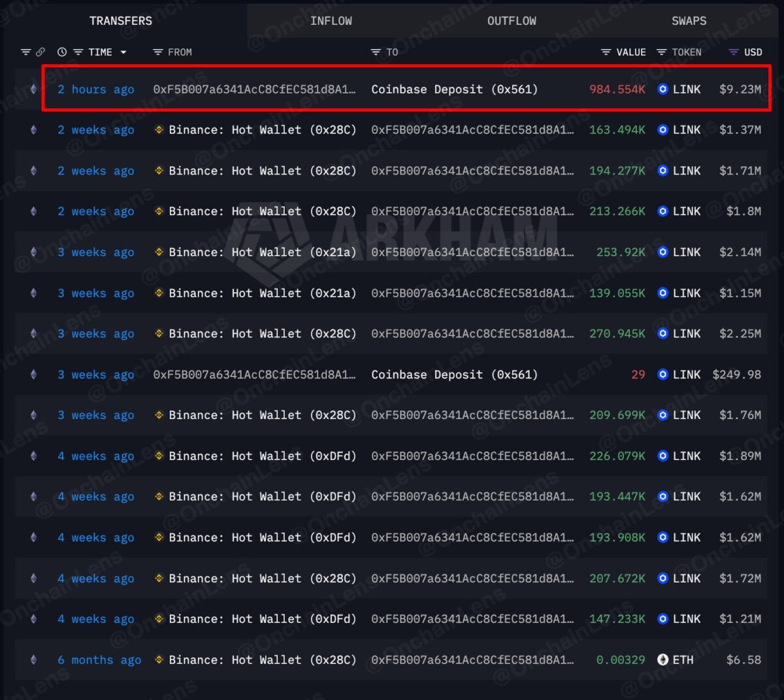Click the ETH token icon in $6.58 row
Screen dimensions: 784x700
pos(662,660)
